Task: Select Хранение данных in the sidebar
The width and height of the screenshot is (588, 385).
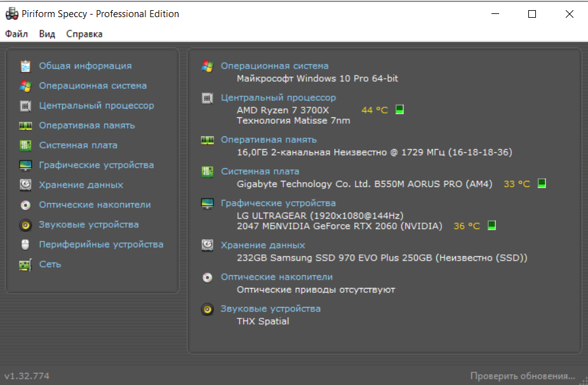Action: 81,185
